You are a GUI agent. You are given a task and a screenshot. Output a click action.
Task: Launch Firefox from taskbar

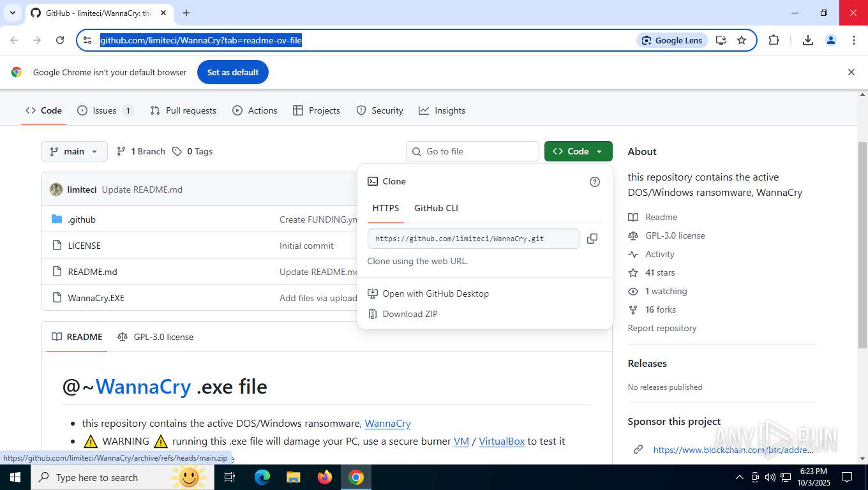click(325, 477)
